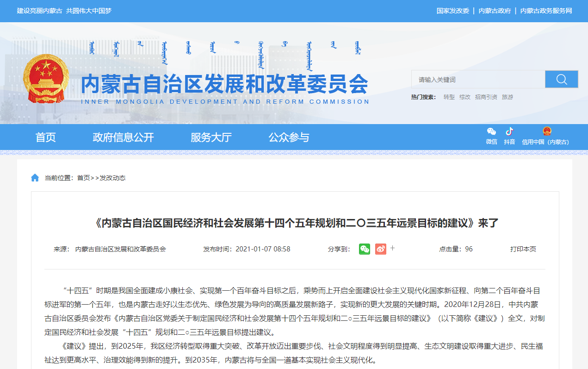Image resolution: width=588 pixels, height=369 pixels.
Task: Open Credit China (Inner Mongolia) emblem icon
Action: [547, 131]
